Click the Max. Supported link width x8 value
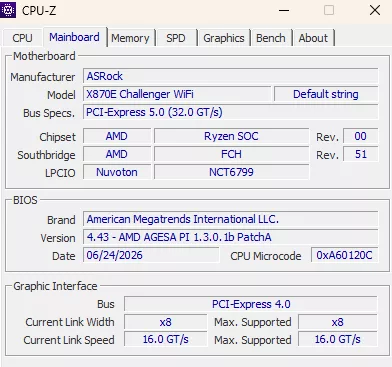 [x=338, y=322]
